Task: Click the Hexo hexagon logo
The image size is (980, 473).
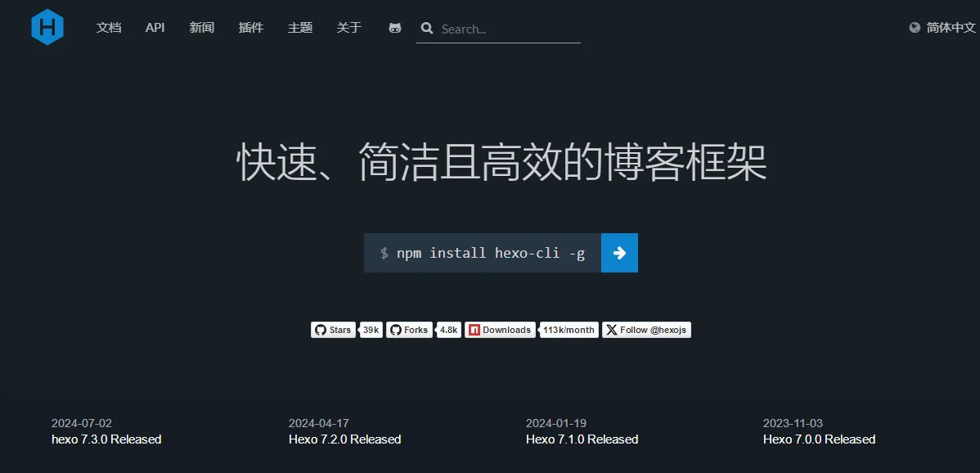Action: (x=47, y=28)
